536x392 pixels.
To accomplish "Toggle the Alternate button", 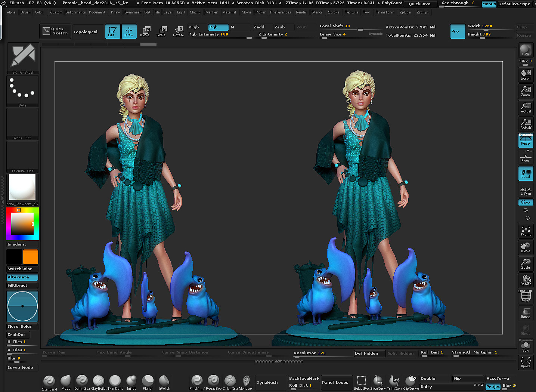I will pos(22,277).
